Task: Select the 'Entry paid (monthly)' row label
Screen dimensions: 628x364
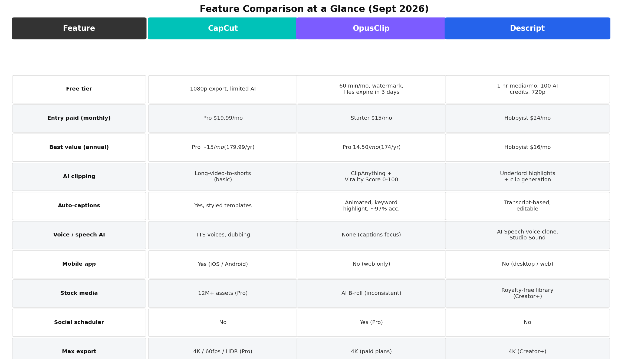Action: point(79,118)
